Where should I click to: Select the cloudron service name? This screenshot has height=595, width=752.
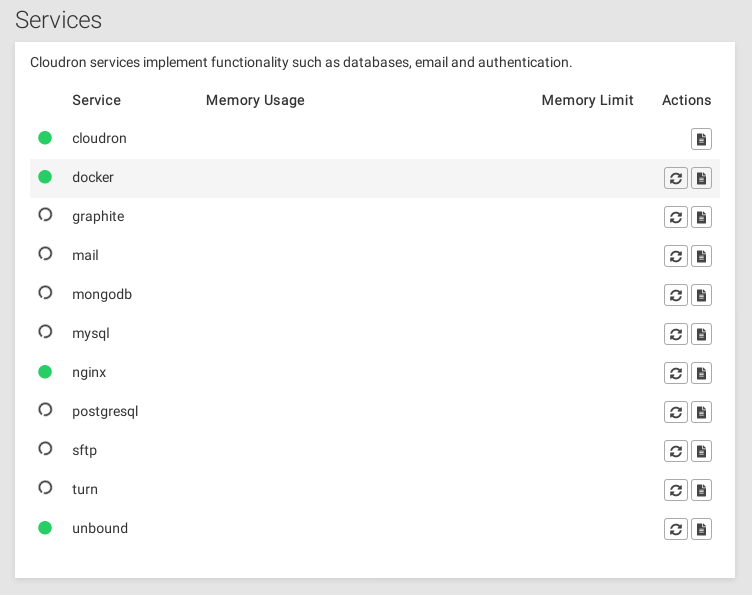(99, 138)
